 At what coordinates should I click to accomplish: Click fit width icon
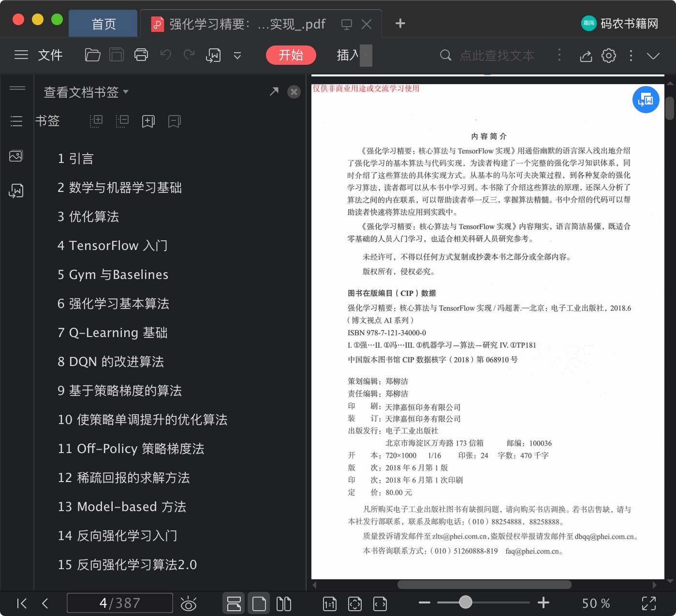click(x=380, y=604)
